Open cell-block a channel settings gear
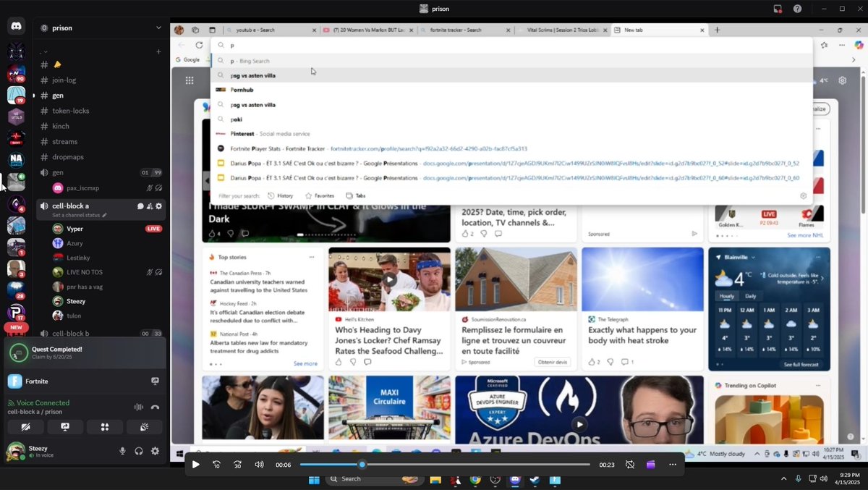The height and width of the screenshot is (490, 868). 159,206
